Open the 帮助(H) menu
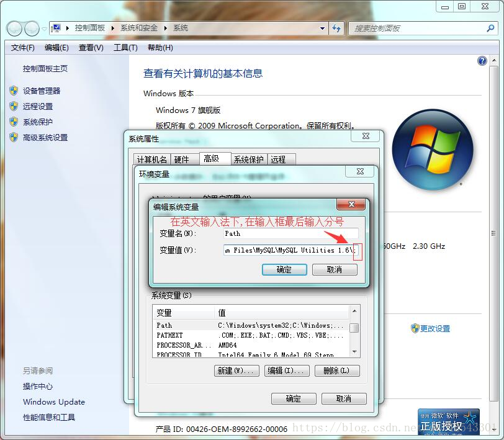 coord(160,48)
